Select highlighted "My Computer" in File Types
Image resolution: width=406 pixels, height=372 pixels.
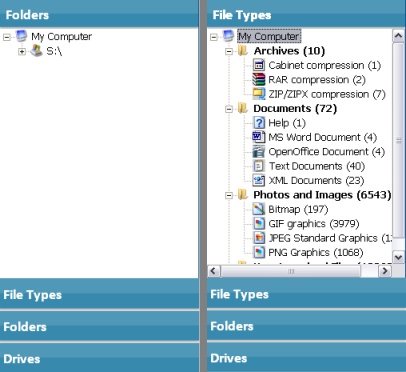click(x=269, y=36)
